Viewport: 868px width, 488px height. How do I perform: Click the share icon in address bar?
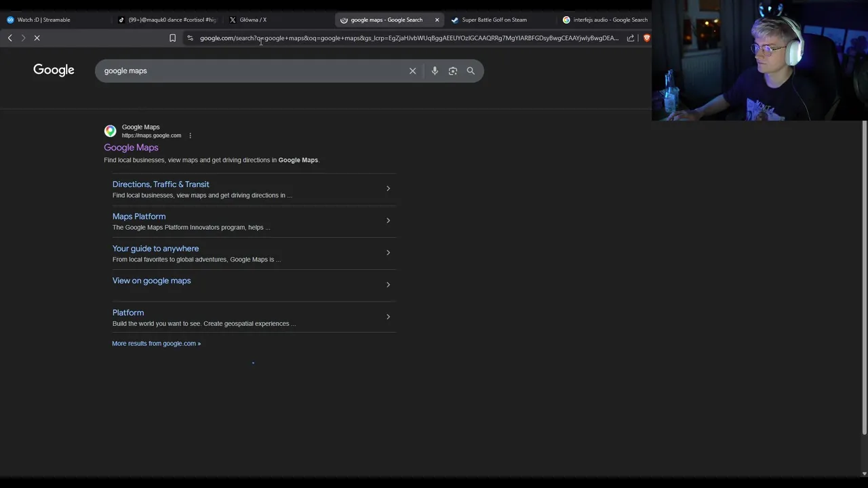pyautogui.click(x=631, y=38)
